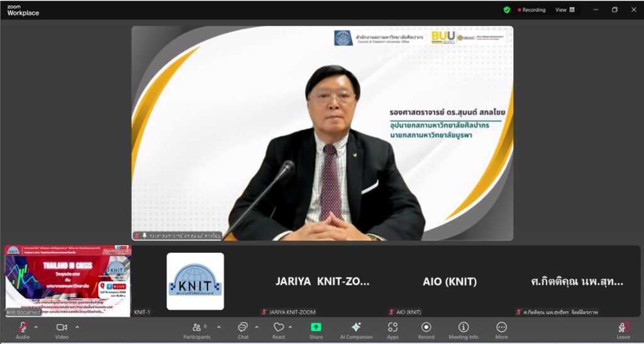The height and width of the screenshot is (344, 644).
Task: Expand video options arrow next to Video
Action: point(75,327)
